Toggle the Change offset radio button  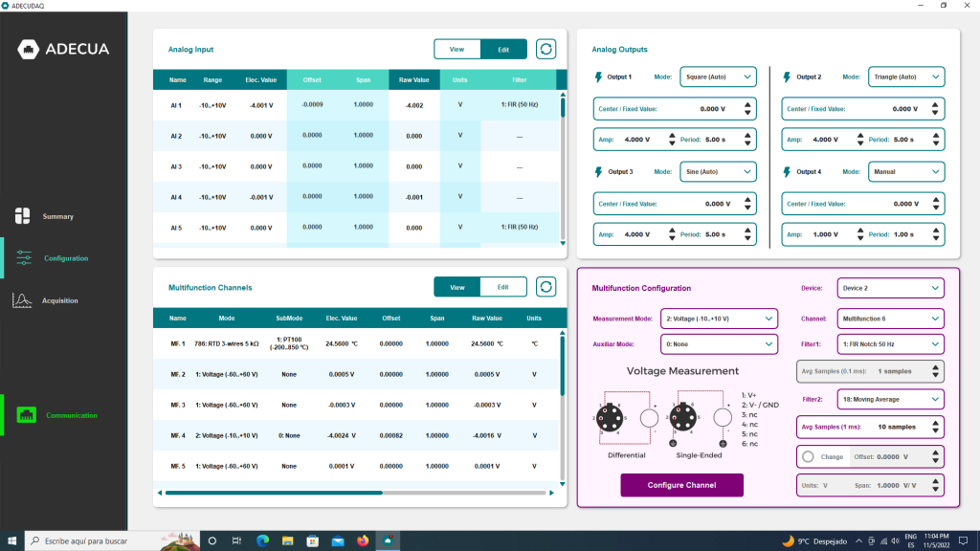(x=809, y=456)
